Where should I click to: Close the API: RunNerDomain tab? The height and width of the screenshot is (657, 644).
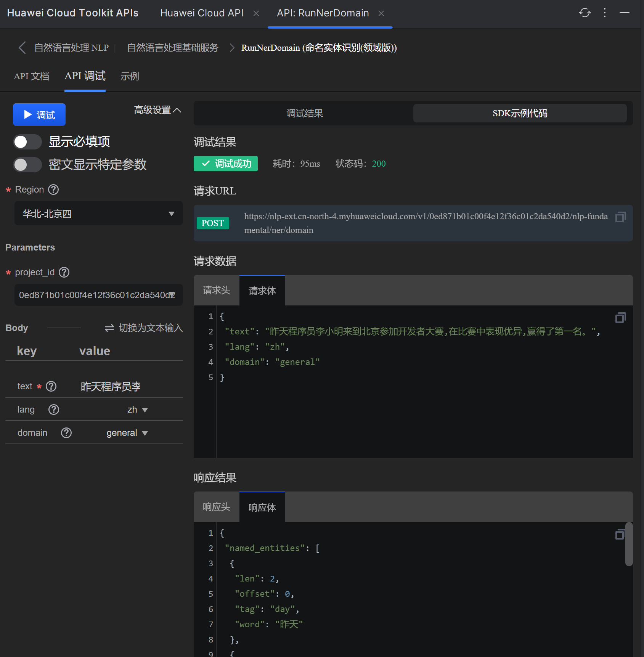pos(381,13)
